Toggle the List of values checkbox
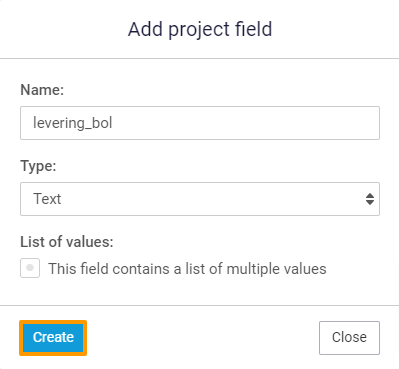Screen dimensions: 399x369 (30, 268)
